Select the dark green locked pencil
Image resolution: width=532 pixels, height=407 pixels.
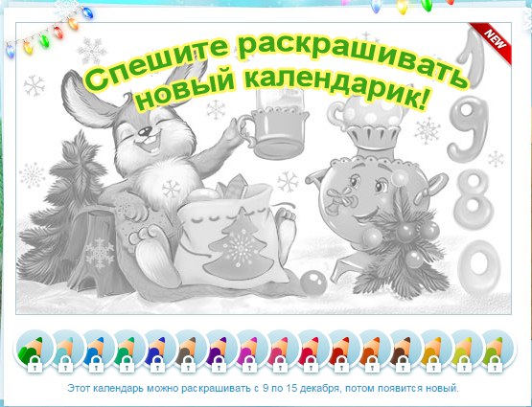[x=34, y=350]
